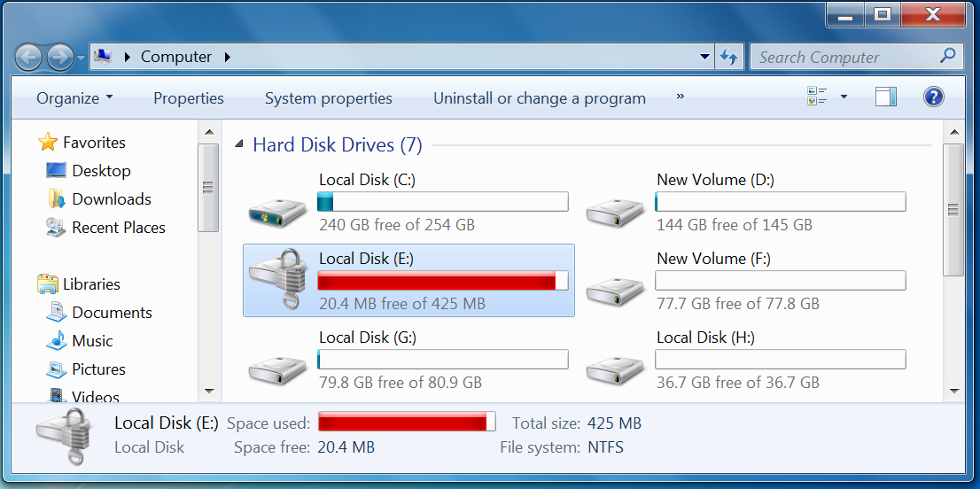980x489 pixels.
Task: Click the File system NTFS value
Action: [605, 447]
